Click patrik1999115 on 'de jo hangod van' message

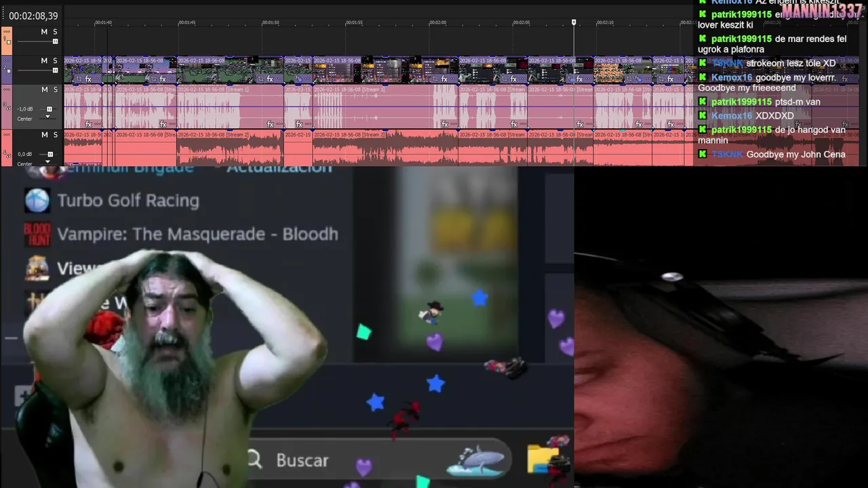pos(741,129)
